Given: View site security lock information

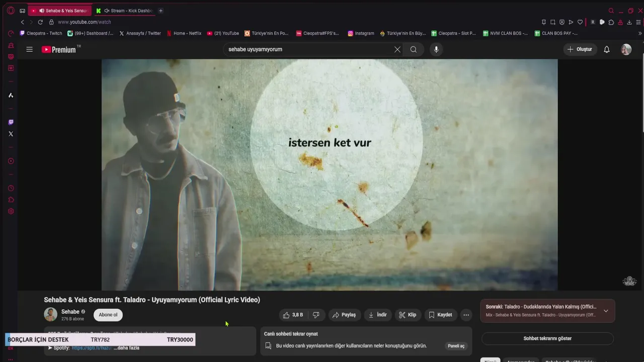Looking at the screenshot, I should pos(51,22).
